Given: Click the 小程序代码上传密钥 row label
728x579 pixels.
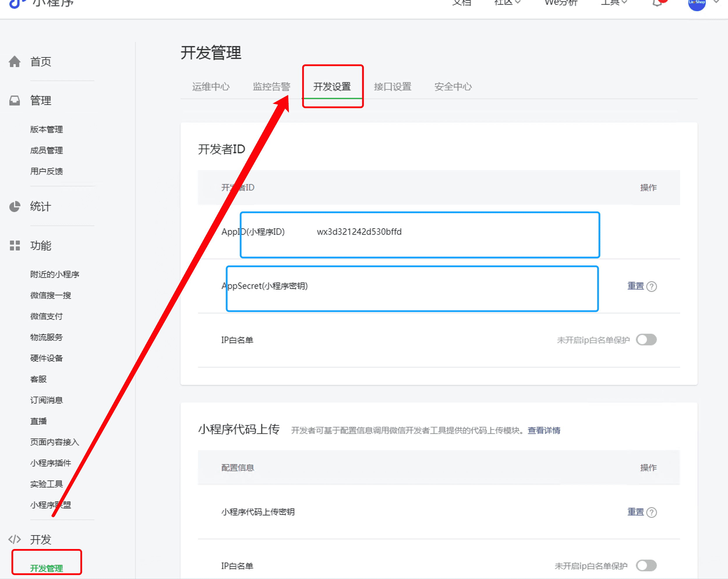Looking at the screenshot, I should [258, 512].
